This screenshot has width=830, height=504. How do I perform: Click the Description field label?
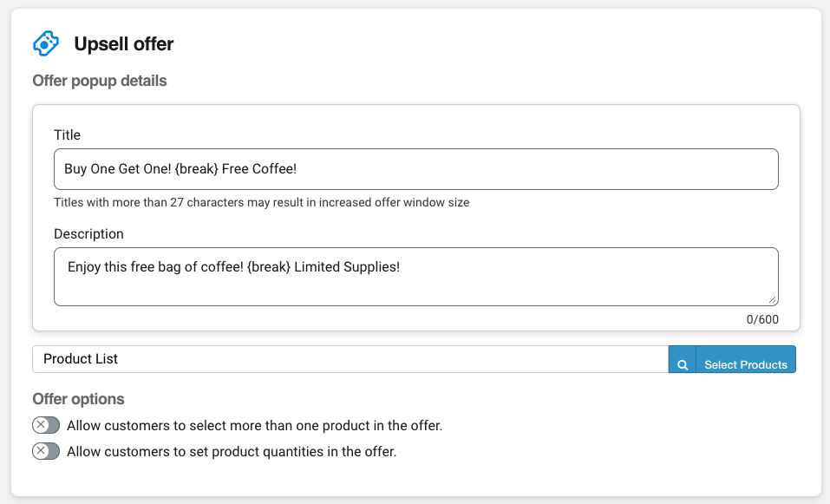[89, 234]
